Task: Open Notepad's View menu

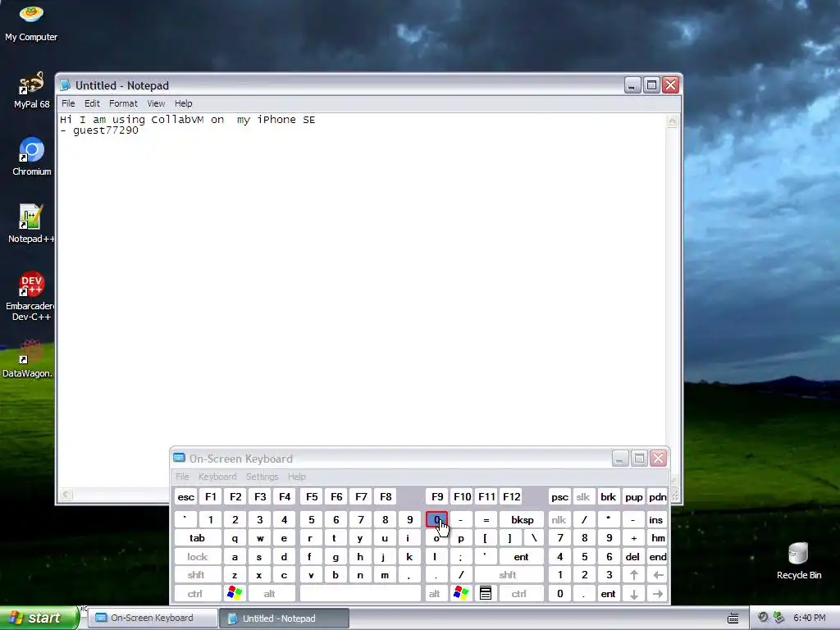Action: click(x=156, y=103)
